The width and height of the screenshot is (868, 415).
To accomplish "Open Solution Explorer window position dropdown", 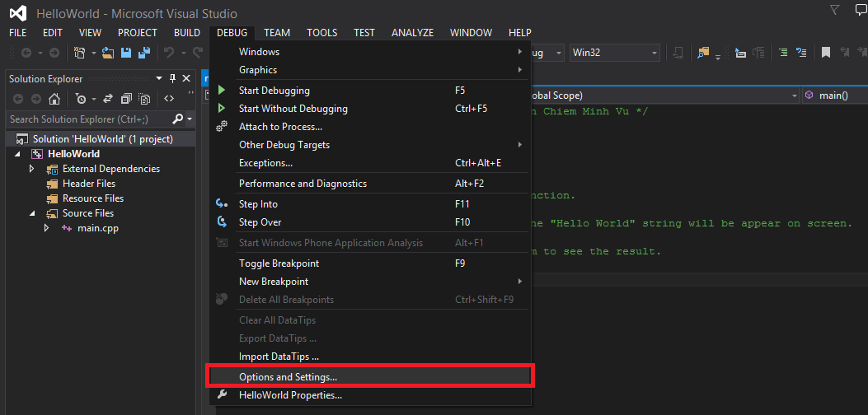I will point(159,78).
